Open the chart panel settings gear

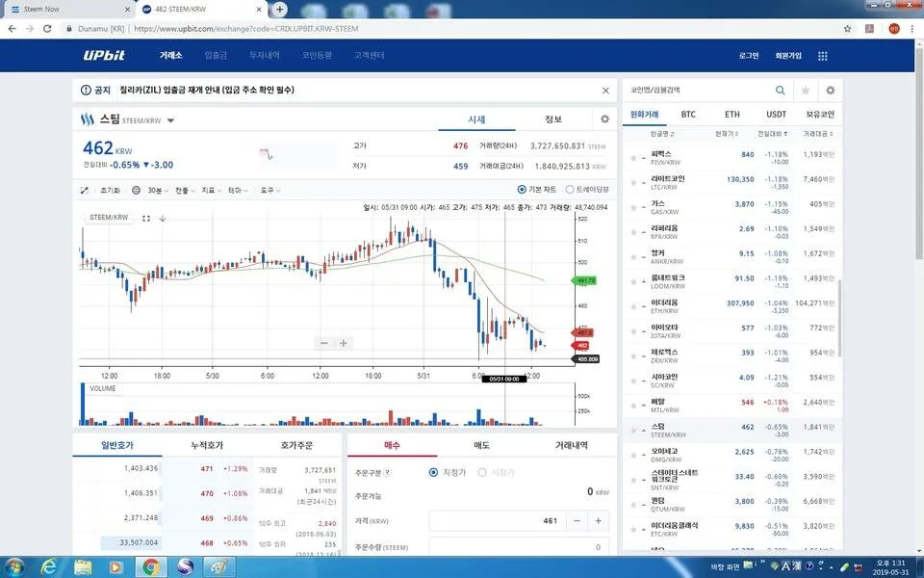click(x=604, y=119)
